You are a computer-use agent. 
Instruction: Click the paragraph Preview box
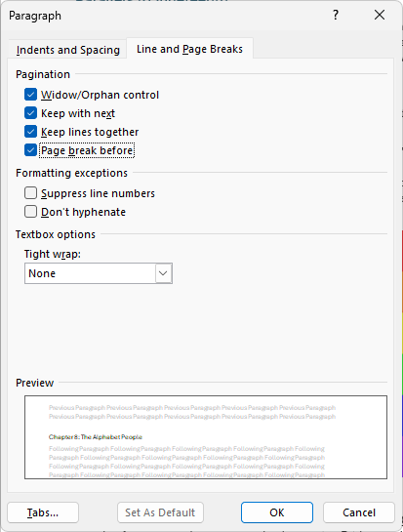point(206,437)
